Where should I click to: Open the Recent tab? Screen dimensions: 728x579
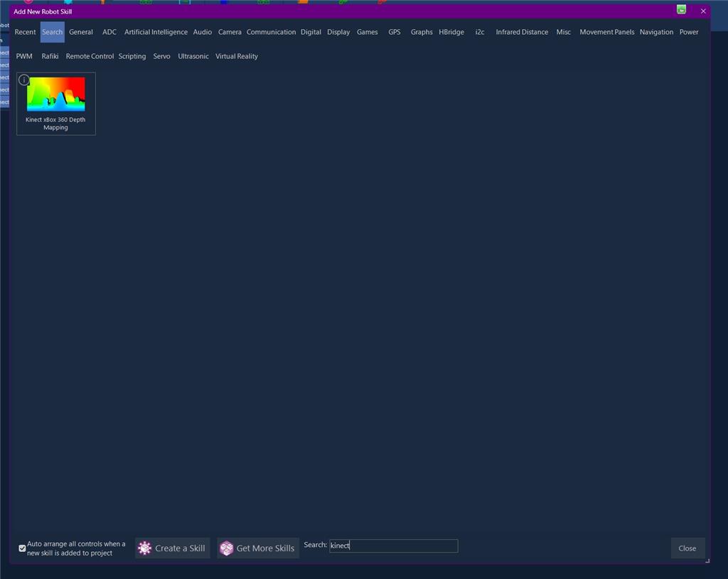coord(25,32)
